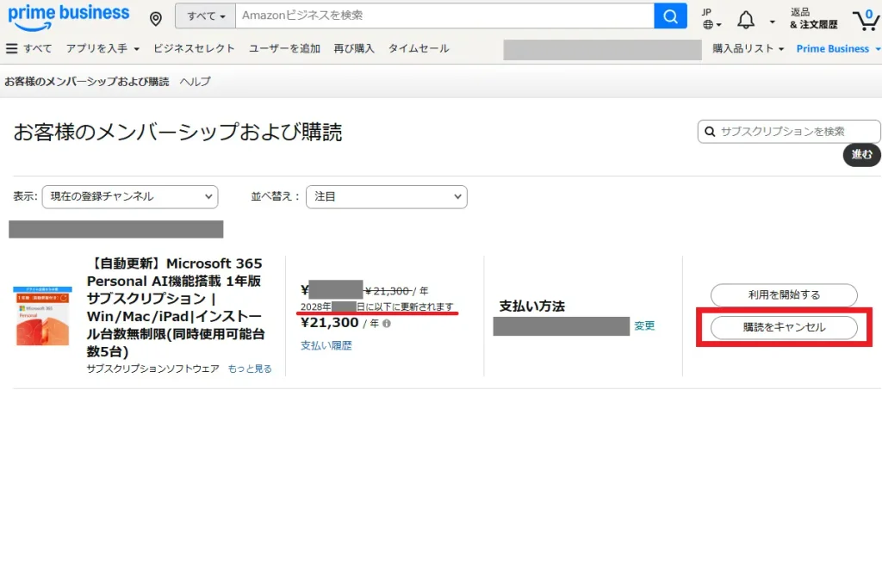This screenshot has width=882, height=588.
Task: Open the hamburger すべて menu
Action: click(28, 48)
